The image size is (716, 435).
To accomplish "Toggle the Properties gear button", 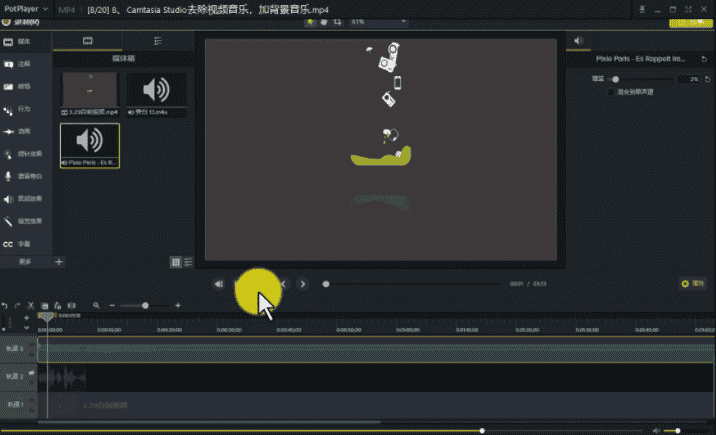I will (x=693, y=284).
